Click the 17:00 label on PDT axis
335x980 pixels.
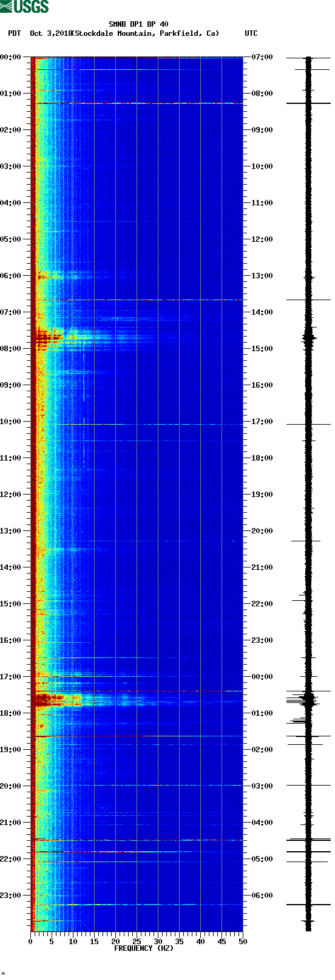(11, 677)
